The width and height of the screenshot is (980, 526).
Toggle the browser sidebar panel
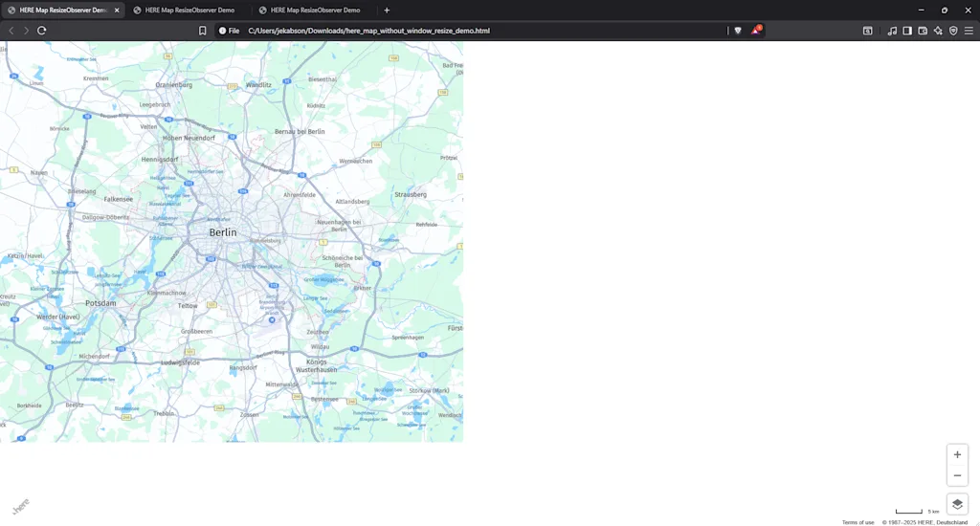pyautogui.click(x=907, y=31)
